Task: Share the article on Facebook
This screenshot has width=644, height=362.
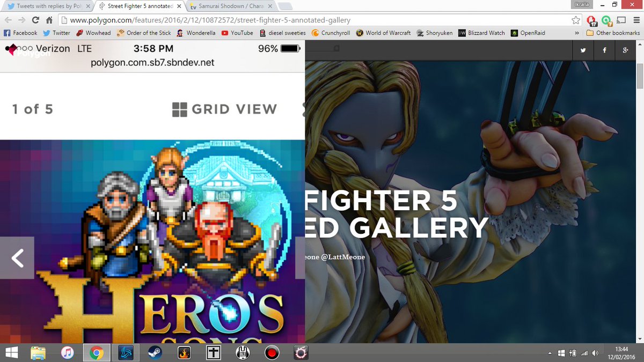Action: click(x=604, y=50)
